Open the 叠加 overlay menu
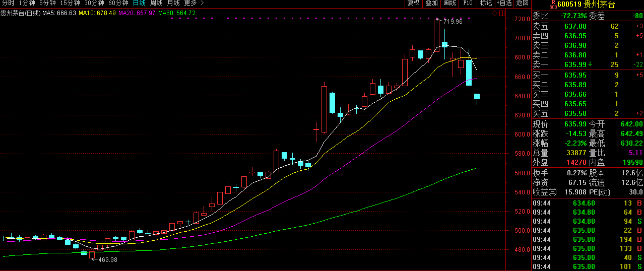The width and height of the screenshot is (644, 271). coord(431,3)
